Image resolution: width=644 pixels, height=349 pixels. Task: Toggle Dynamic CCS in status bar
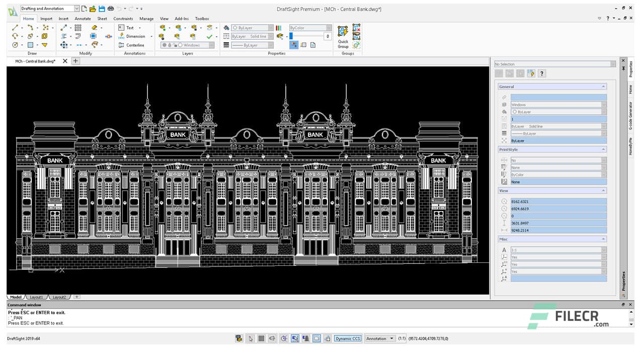[348, 338]
